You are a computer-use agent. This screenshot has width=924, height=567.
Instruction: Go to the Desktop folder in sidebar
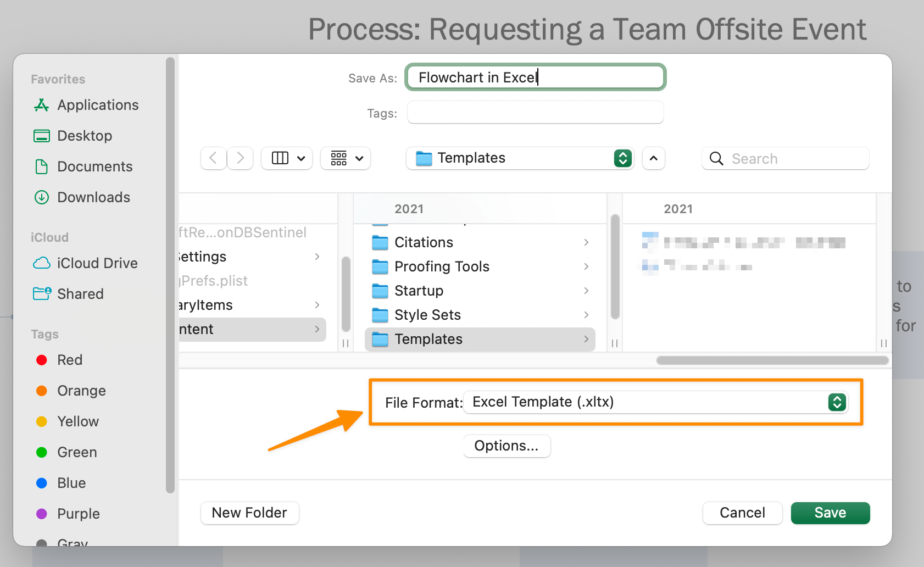click(x=85, y=136)
